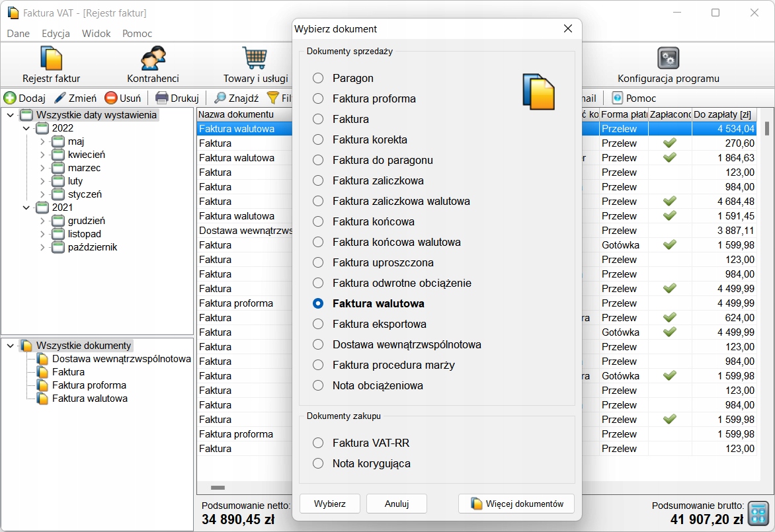Expand the grudzień month node

42,221
